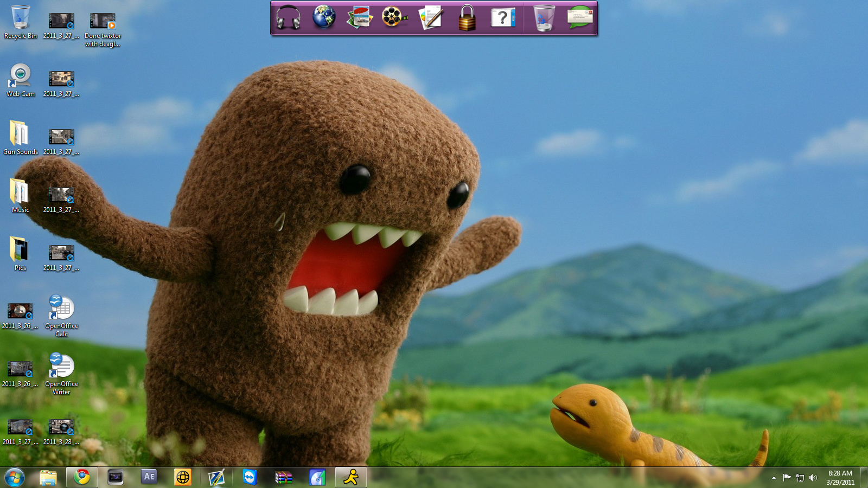868x488 pixels.
Task: Select the 'Done twixtor with deagl...' video file
Action: 103,30
